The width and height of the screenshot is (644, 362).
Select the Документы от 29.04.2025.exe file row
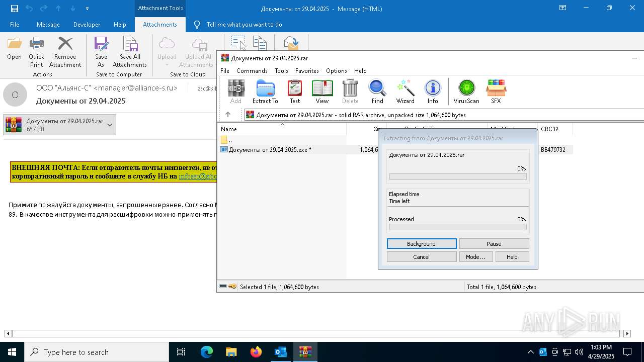tap(395, 149)
